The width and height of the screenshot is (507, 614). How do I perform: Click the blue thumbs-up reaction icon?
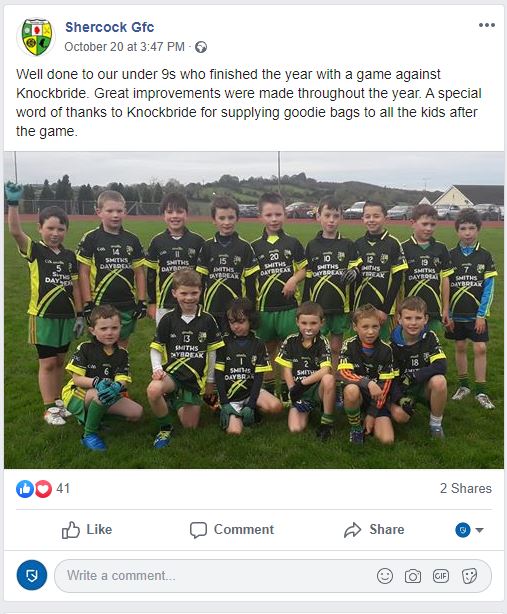coord(25,489)
